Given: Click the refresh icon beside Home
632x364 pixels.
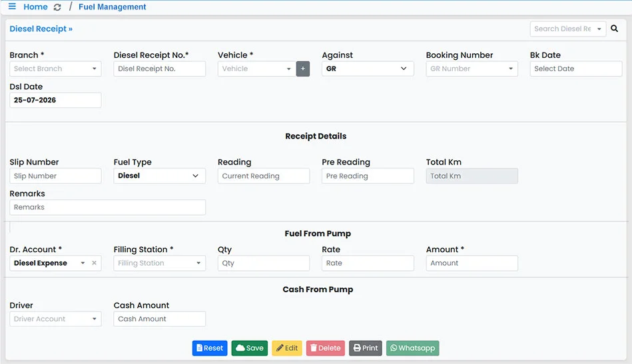Looking at the screenshot, I should point(57,7).
